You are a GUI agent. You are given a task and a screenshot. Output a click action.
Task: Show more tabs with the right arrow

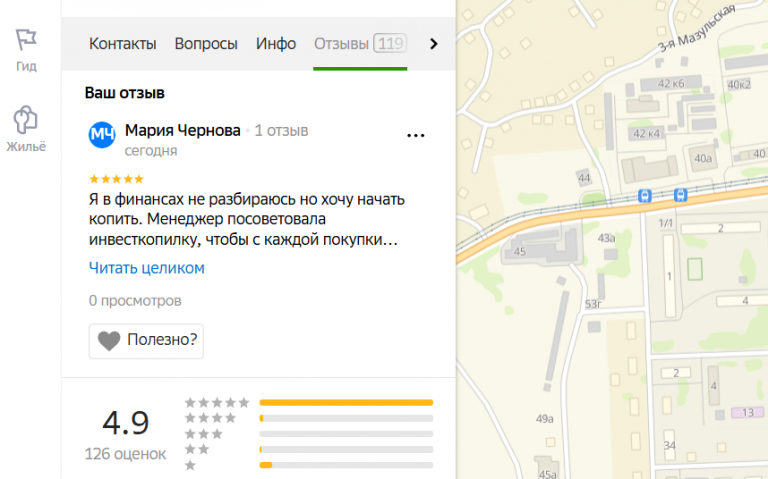click(x=433, y=44)
